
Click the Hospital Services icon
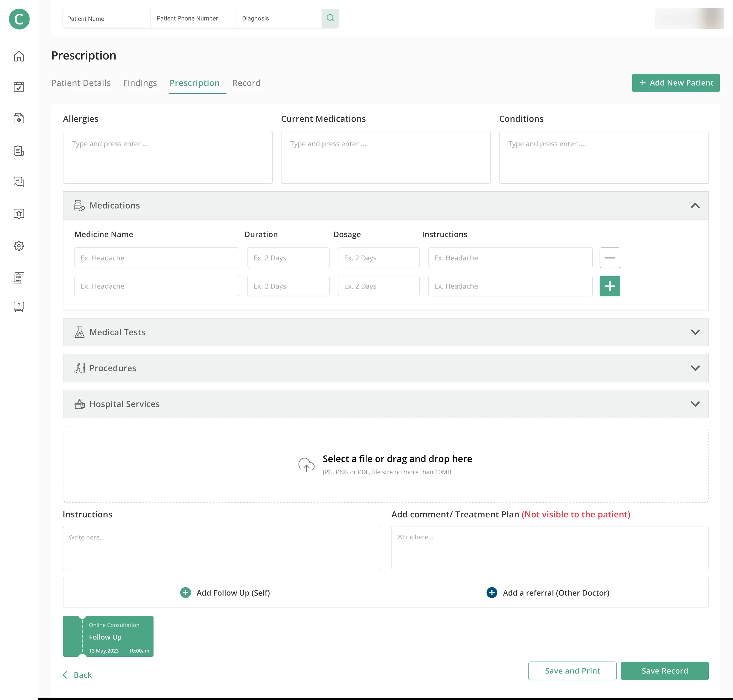tap(79, 404)
